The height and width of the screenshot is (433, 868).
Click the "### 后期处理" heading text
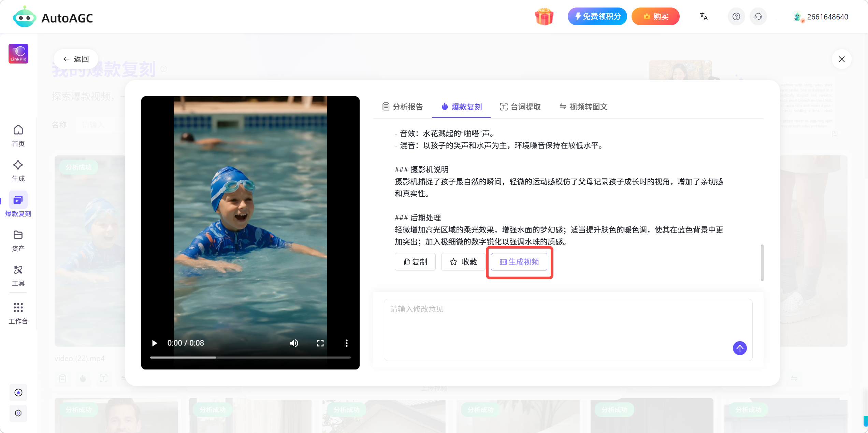pos(418,218)
